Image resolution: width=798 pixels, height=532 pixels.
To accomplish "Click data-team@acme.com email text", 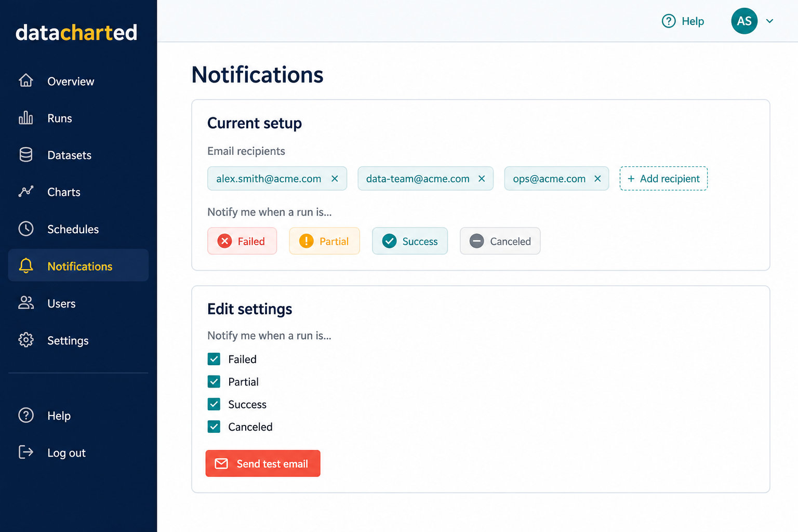I will [x=418, y=179].
